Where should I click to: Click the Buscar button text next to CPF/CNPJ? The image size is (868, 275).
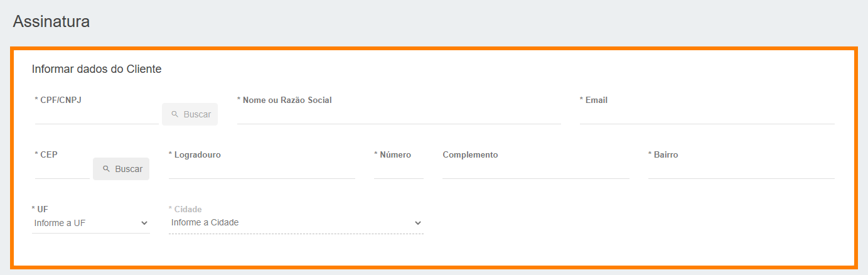(197, 115)
